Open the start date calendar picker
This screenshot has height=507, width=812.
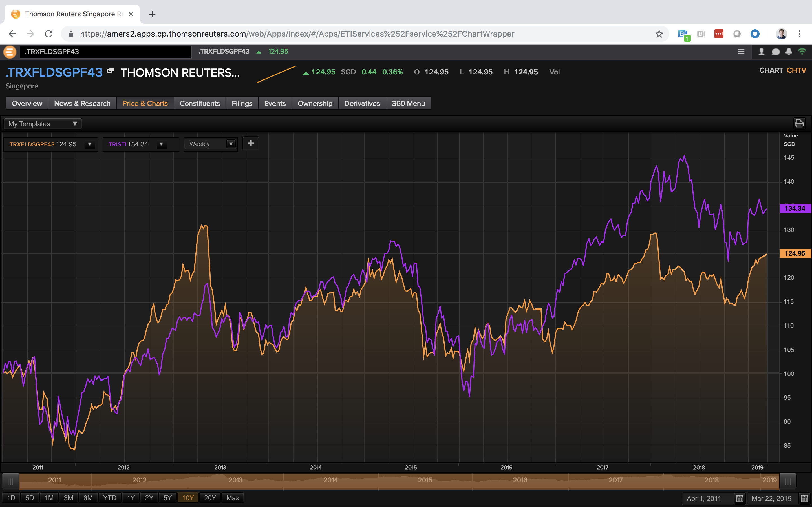click(x=740, y=498)
